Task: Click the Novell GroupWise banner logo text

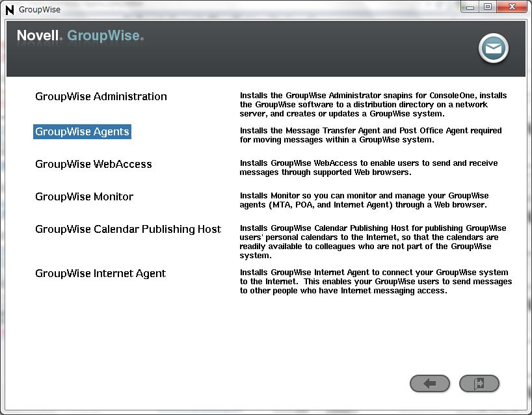Action: [81, 36]
